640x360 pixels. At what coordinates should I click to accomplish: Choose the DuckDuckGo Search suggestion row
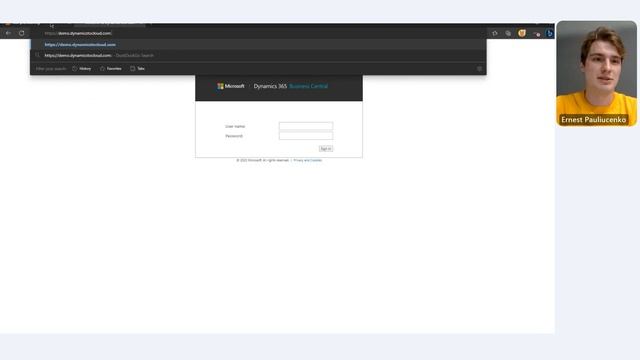pos(258,55)
